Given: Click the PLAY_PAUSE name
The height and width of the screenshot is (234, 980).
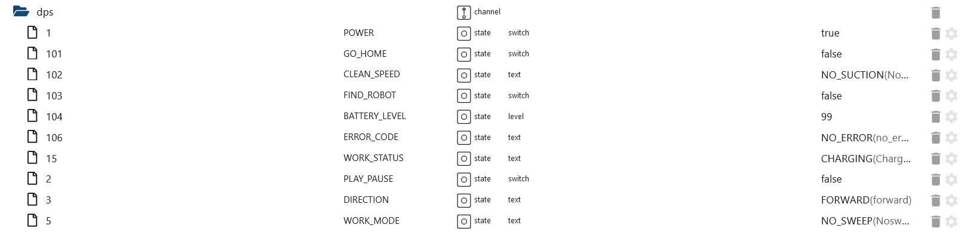Looking at the screenshot, I should (368, 179).
